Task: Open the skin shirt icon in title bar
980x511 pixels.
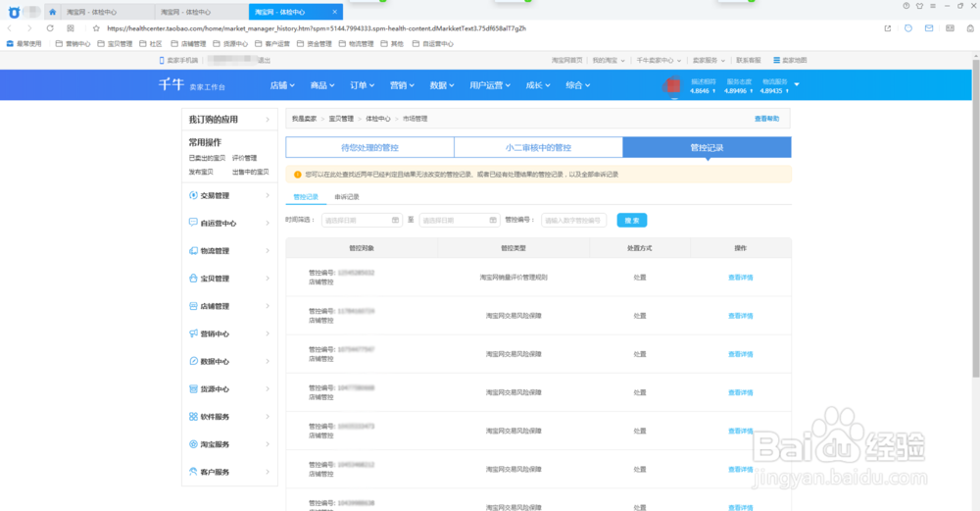Action: (919, 6)
